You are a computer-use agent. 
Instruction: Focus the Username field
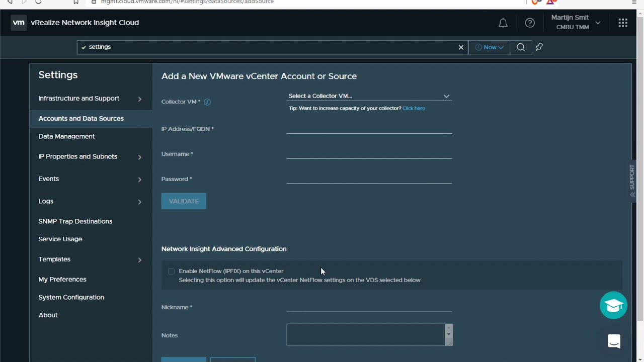pos(369,153)
